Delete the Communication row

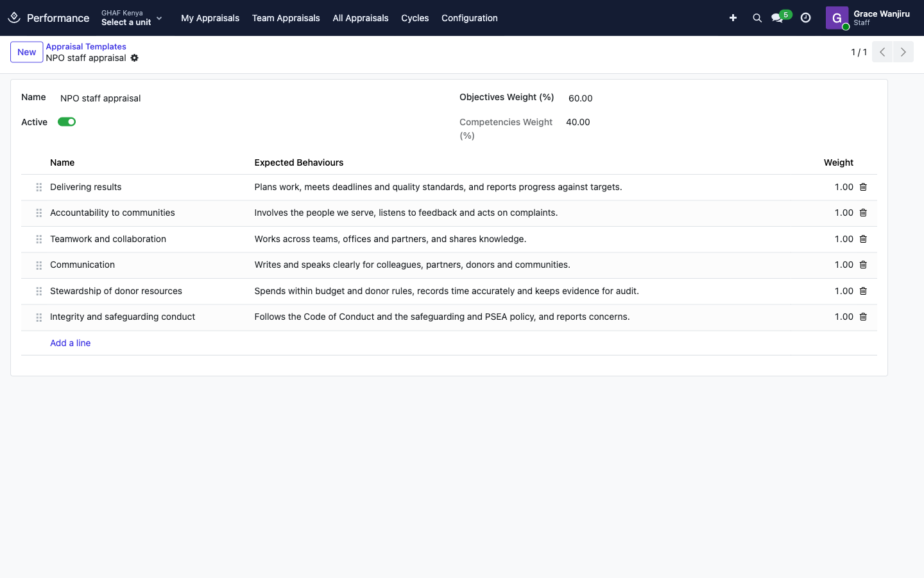pyautogui.click(x=863, y=265)
